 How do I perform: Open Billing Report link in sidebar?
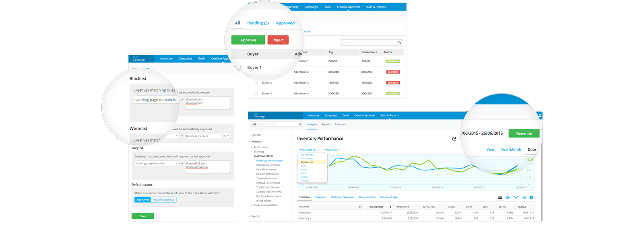264,201
